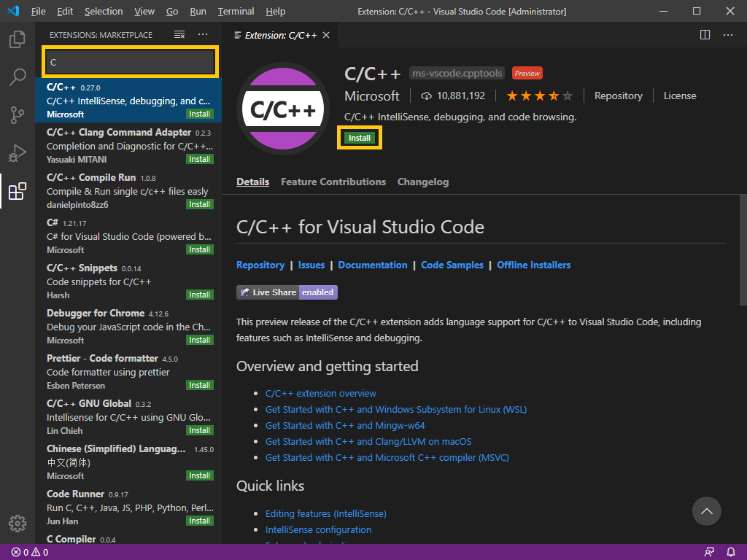Click the scroll-to-top arrow button
The image size is (747, 560).
pos(706,511)
